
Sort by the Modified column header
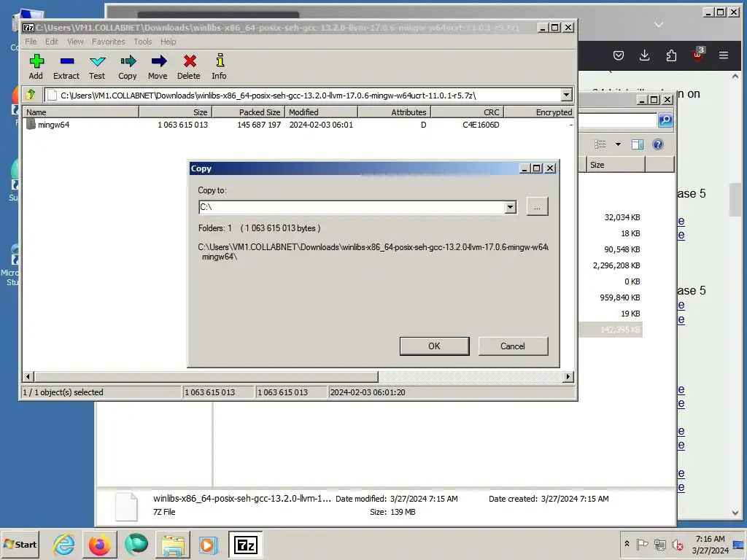coord(321,112)
